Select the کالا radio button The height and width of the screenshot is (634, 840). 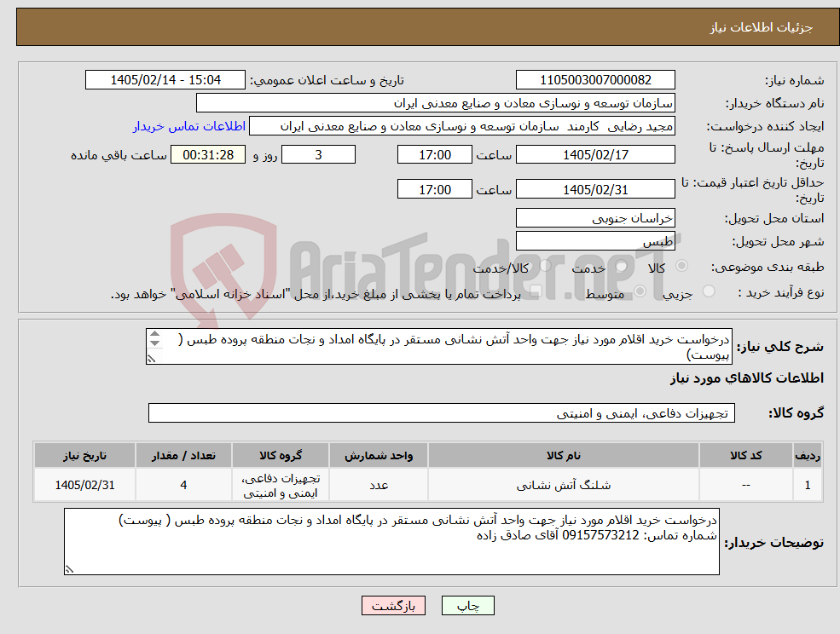(682, 266)
